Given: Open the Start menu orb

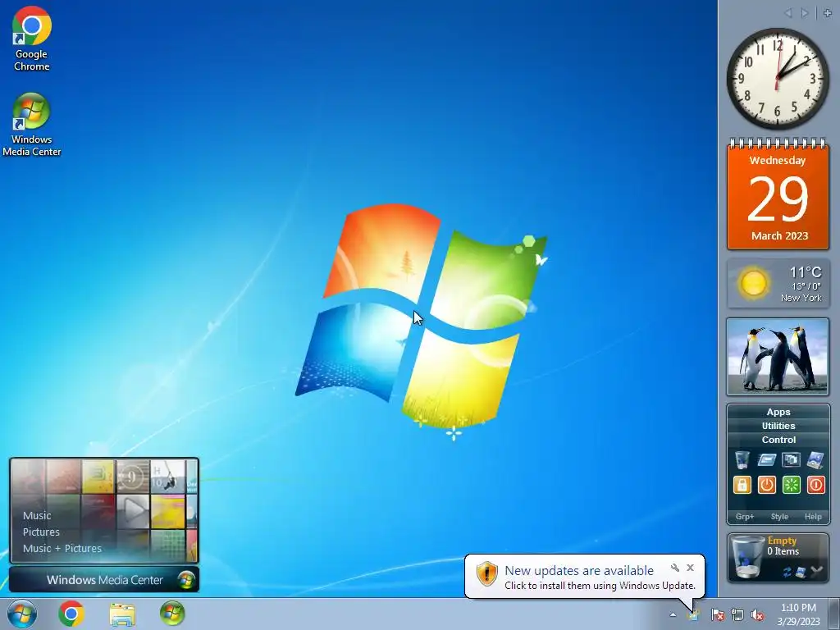Looking at the screenshot, I should point(22,614).
